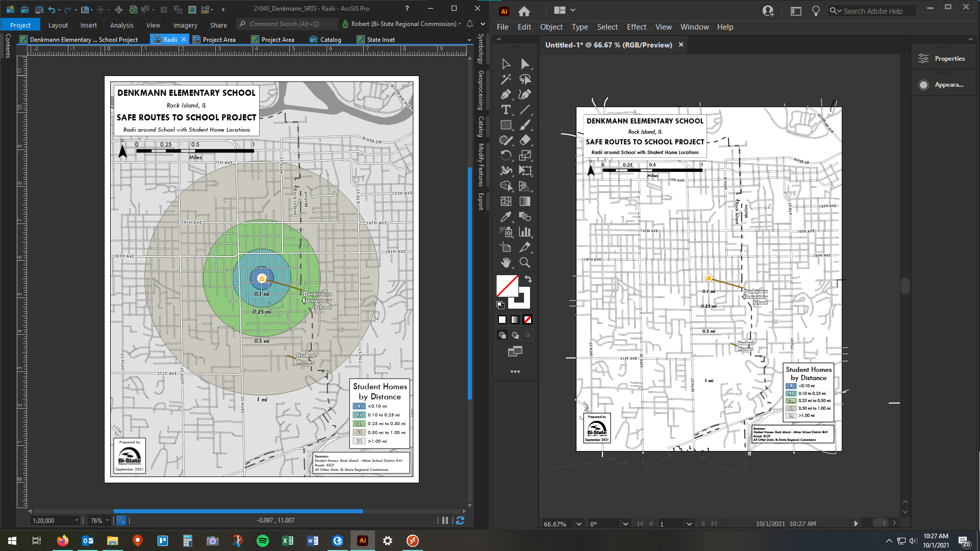Image resolution: width=980 pixels, height=551 pixels.
Task: Expand the 76% layout zoom dropdown
Action: (x=107, y=520)
